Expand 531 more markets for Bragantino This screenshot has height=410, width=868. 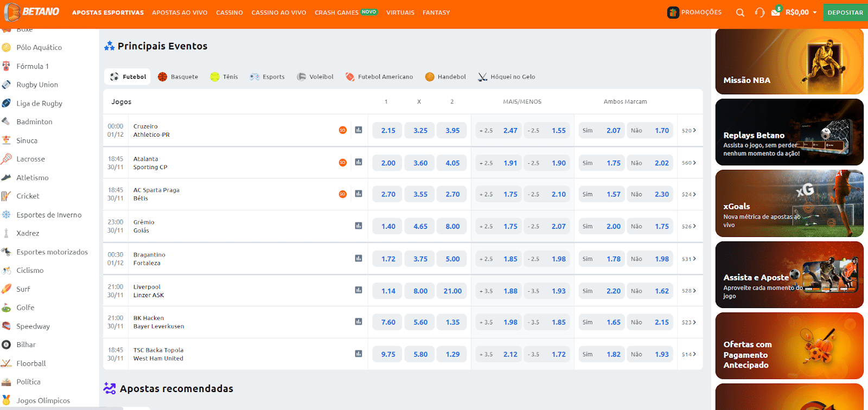tap(689, 259)
